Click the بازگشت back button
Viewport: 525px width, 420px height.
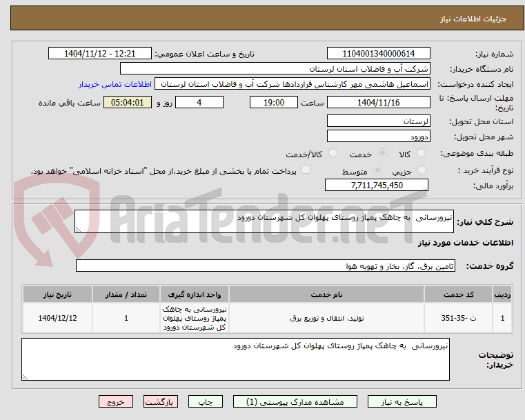coord(161,401)
